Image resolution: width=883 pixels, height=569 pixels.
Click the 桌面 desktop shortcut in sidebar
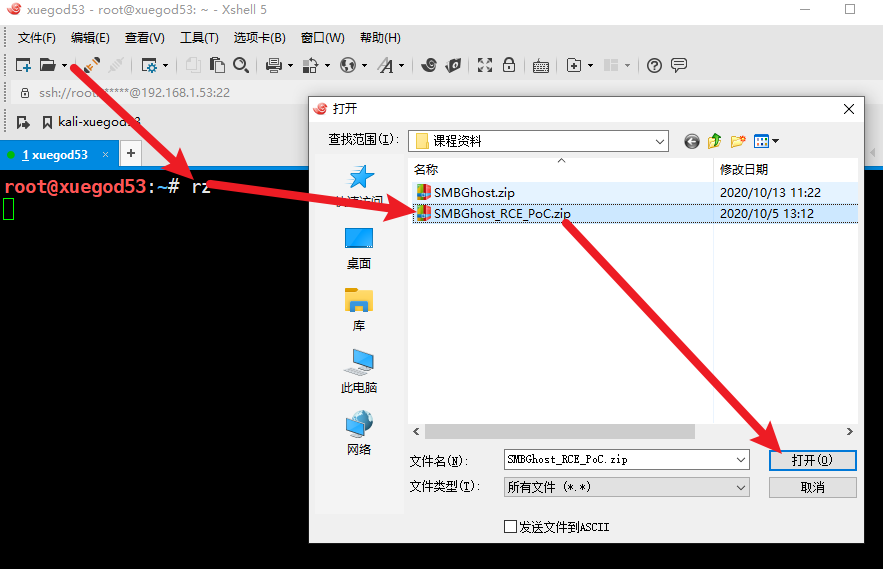point(359,248)
